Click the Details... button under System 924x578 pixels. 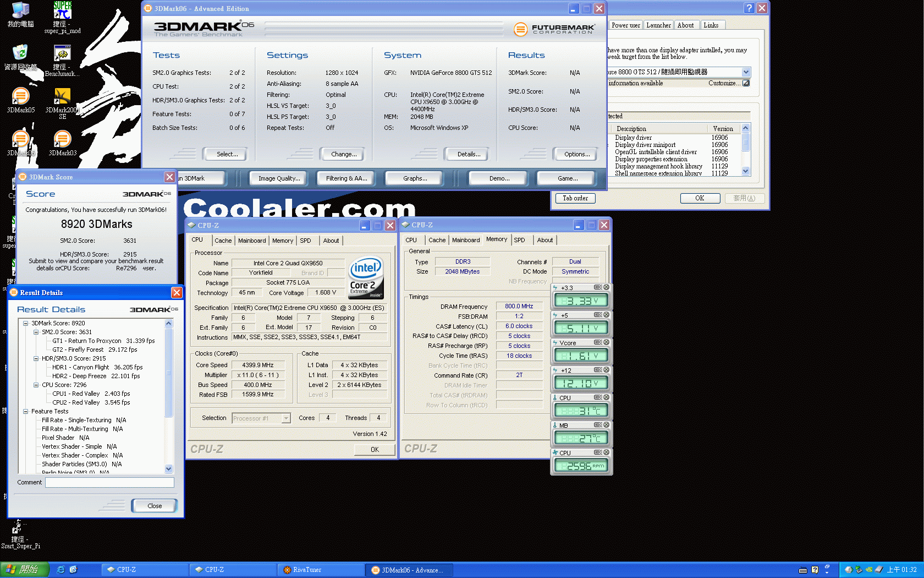466,154
